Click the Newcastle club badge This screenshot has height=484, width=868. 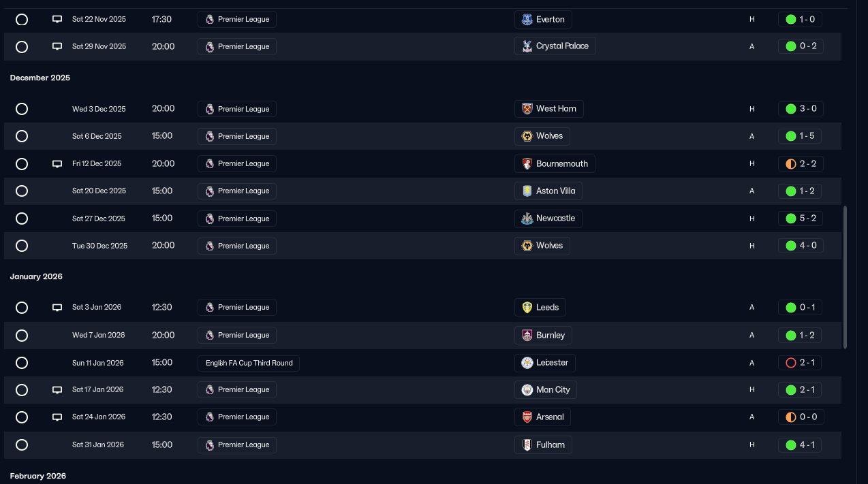(526, 219)
